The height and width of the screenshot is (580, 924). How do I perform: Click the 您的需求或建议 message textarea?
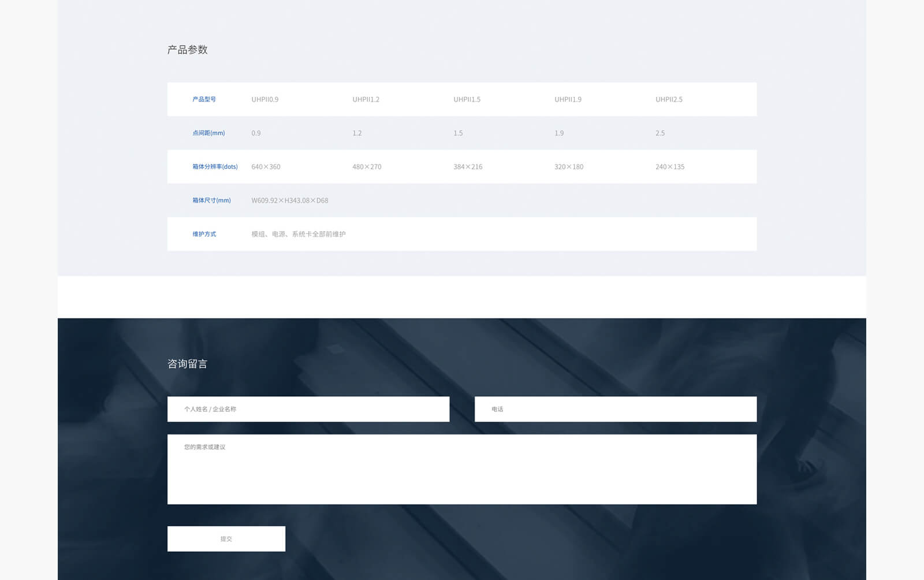point(462,469)
